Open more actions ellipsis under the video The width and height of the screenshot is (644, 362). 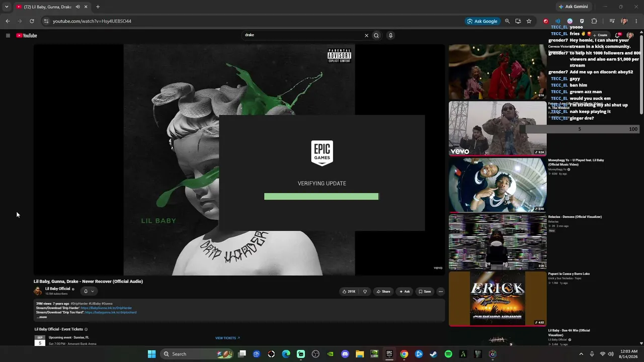pyautogui.click(x=441, y=292)
